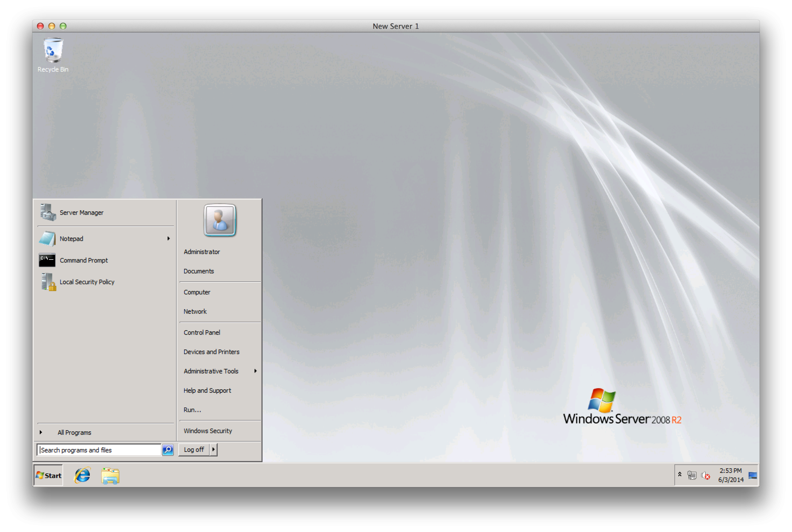The image size is (792, 532).
Task: Click the Log off button
Action: (194, 449)
